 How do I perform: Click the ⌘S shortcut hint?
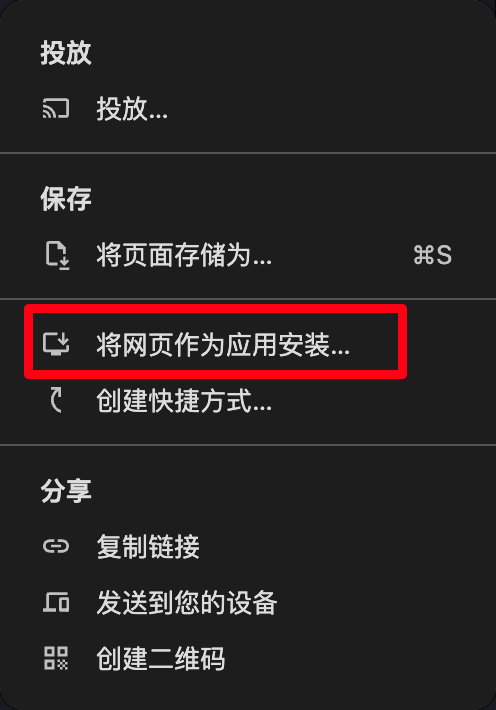pyautogui.click(x=433, y=255)
